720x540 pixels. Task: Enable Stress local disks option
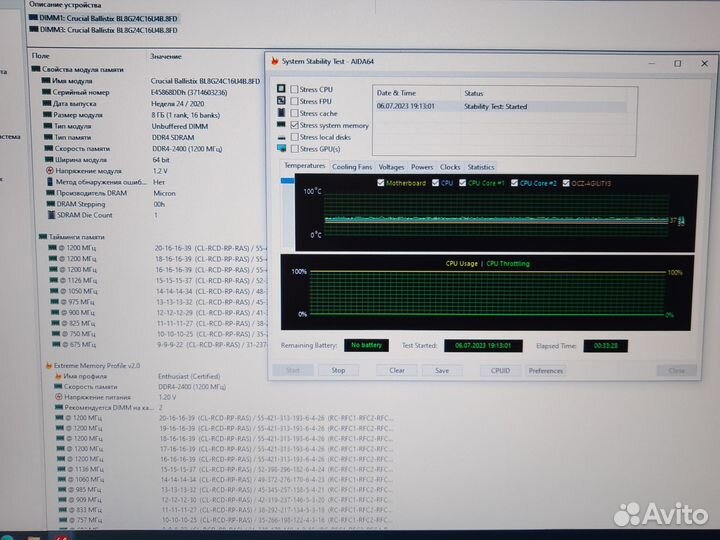point(294,137)
